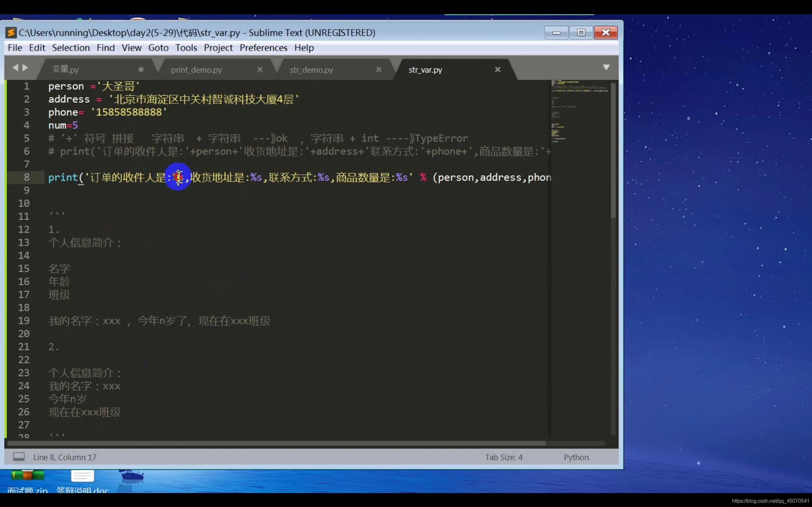Open the tab list dropdown arrow
The width and height of the screenshot is (812, 507).
pos(606,67)
